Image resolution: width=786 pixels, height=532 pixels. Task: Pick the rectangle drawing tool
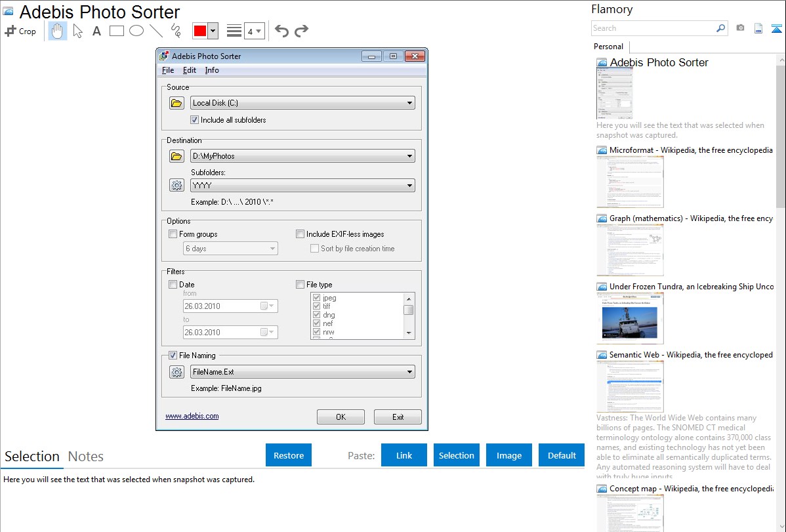(116, 31)
